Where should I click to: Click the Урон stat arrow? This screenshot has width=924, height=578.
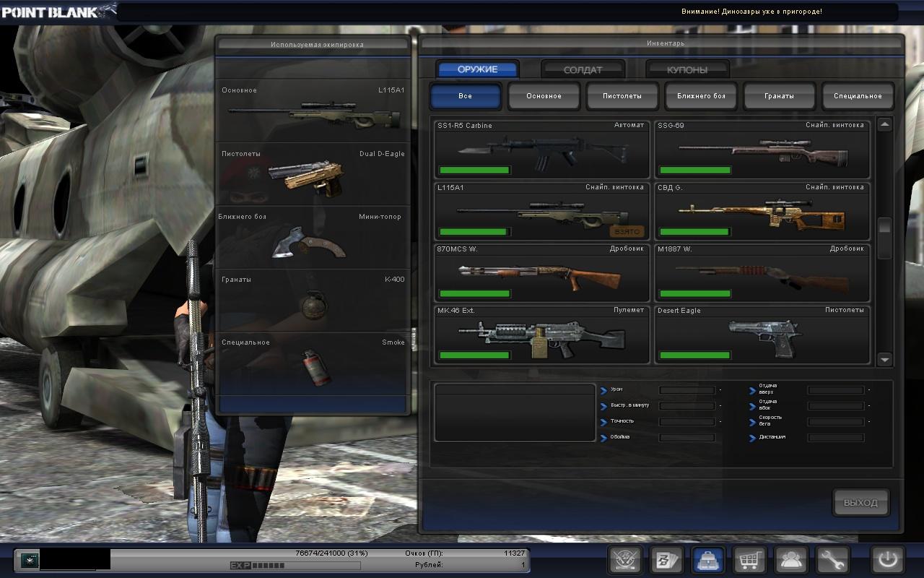[603, 390]
